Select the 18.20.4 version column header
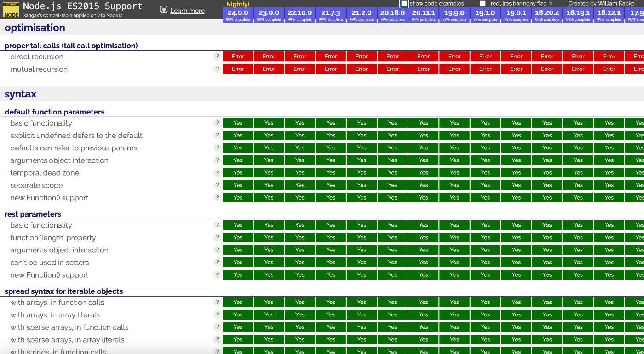Screen dimensions: 644x354 (x=547, y=15)
